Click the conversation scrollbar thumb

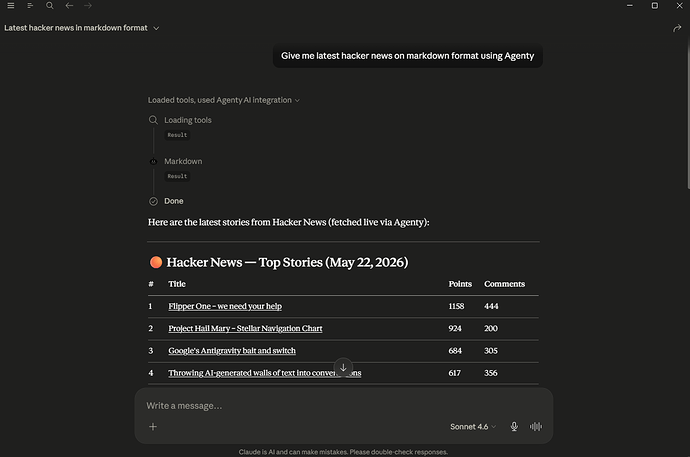click(x=688, y=113)
